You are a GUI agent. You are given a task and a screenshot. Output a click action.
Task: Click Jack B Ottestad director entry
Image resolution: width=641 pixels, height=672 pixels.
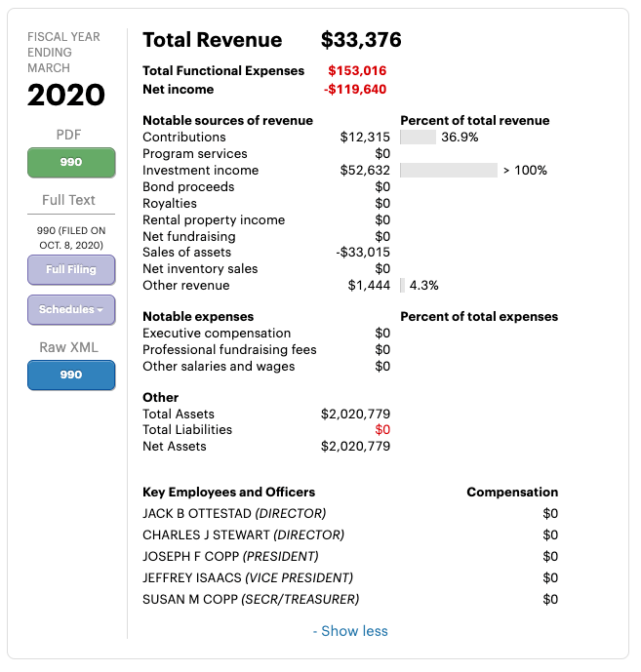(234, 514)
